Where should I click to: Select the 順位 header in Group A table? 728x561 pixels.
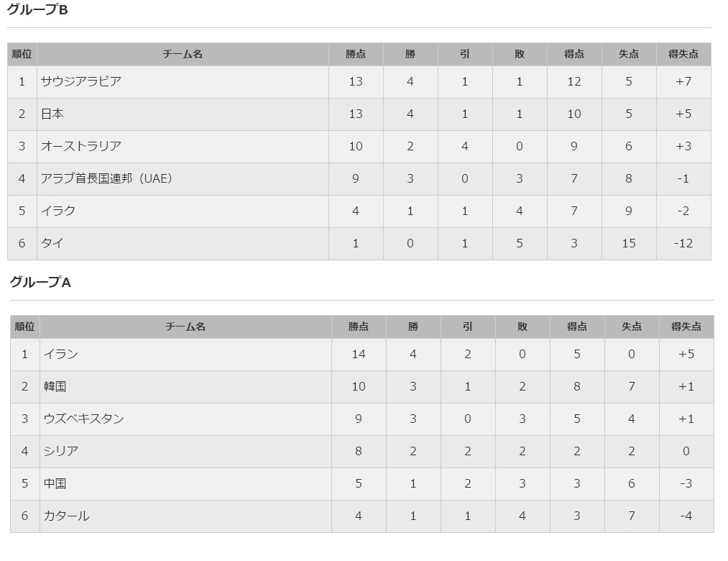[x=24, y=327]
